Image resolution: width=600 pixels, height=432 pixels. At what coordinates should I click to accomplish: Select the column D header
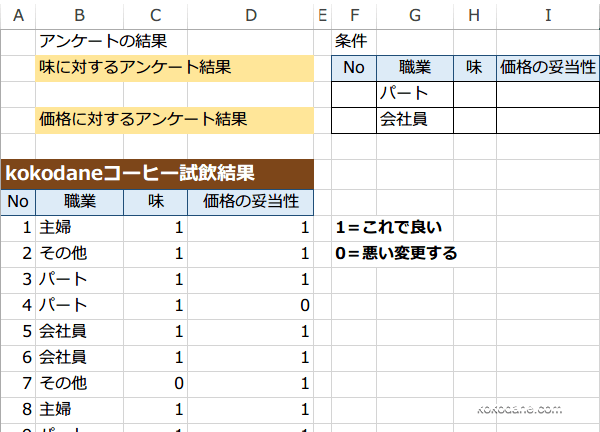click(251, 14)
